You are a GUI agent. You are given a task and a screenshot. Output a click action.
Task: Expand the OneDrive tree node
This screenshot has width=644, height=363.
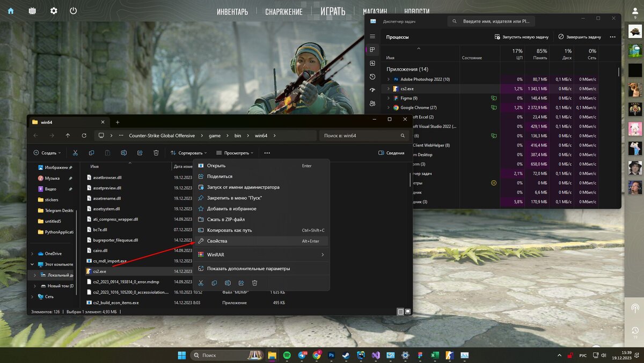[x=32, y=254]
